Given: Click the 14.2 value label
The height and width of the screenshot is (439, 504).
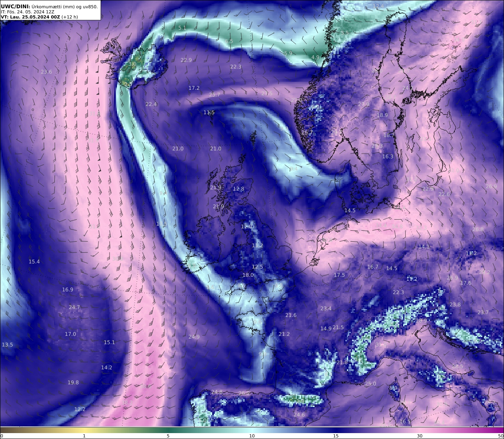Looking at the screenshot, I should (x=107, y=367).
